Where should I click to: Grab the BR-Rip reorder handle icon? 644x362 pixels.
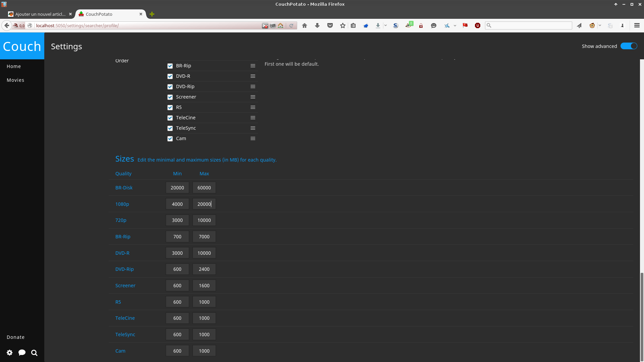[x=253, y=66]
